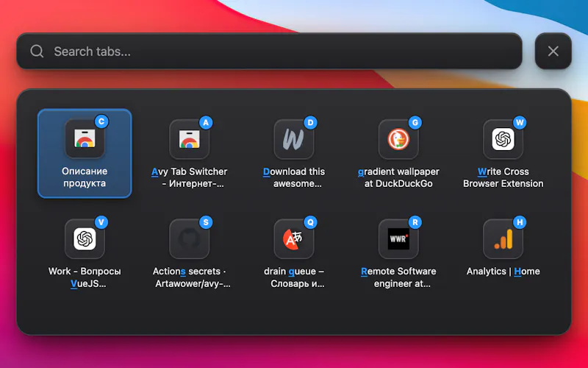588x368 pixels.
Task: Switch to the GitHub icon tab labeled S
Action: [190, 238]
